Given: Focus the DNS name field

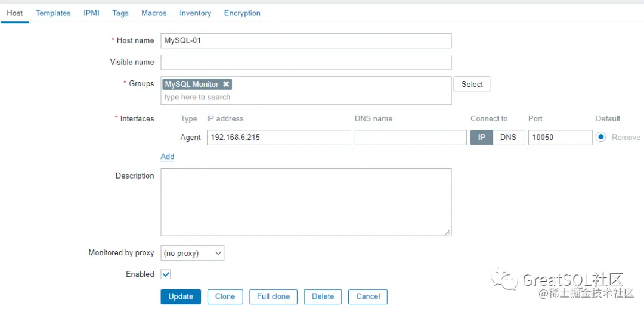Looking at the screenshot, I should pyautogui.click(x=411, y=138).
